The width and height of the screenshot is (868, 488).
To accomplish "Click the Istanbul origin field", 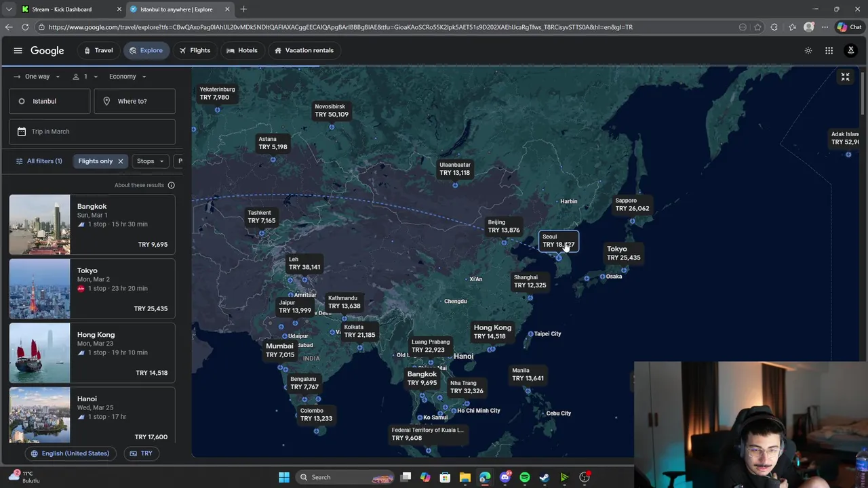I will (50, 101).
